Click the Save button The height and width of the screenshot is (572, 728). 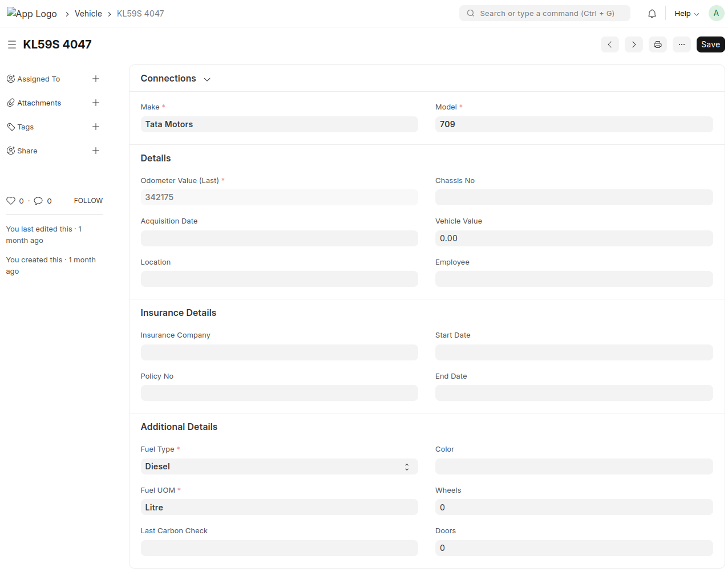click(710, 44)
